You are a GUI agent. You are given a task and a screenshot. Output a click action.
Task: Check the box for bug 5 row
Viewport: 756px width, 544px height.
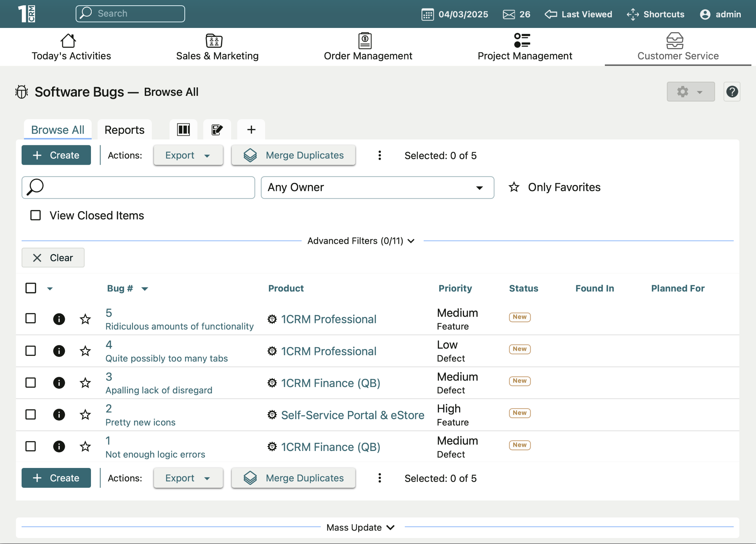(x=31, y=318)
